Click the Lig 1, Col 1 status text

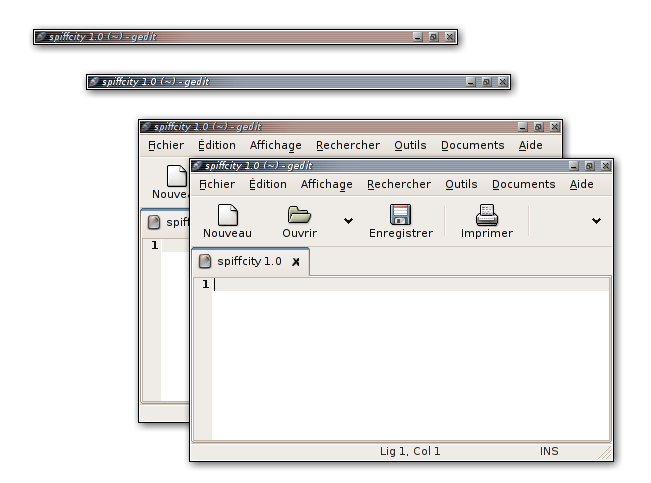(410, 451)
